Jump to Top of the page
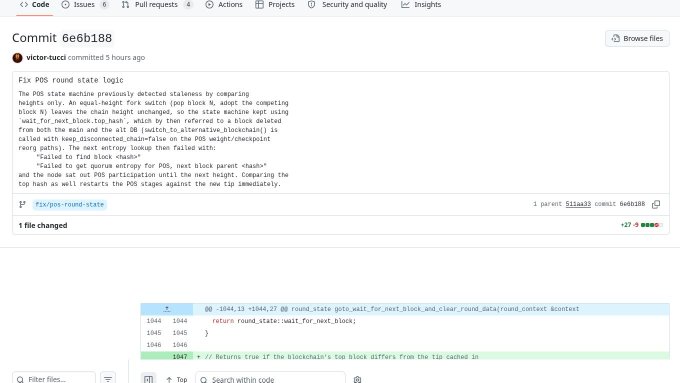 tap(177, 379)
